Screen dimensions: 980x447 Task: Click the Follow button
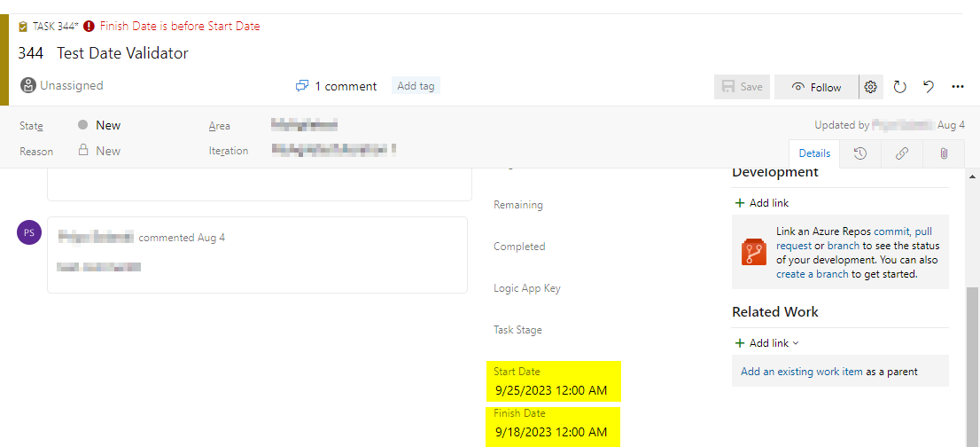[816, 87]
